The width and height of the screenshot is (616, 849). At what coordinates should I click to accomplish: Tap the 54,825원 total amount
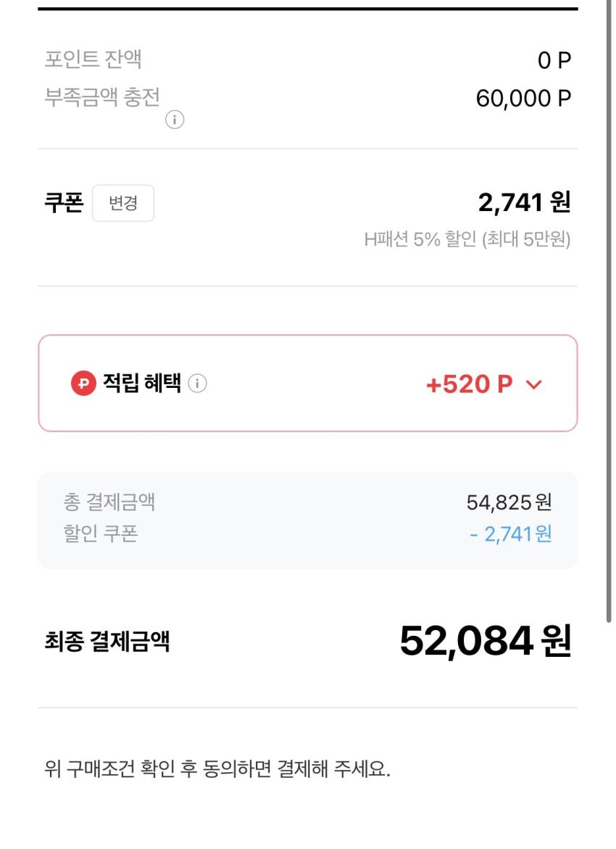pyautogui.click(x=509, y=502)
